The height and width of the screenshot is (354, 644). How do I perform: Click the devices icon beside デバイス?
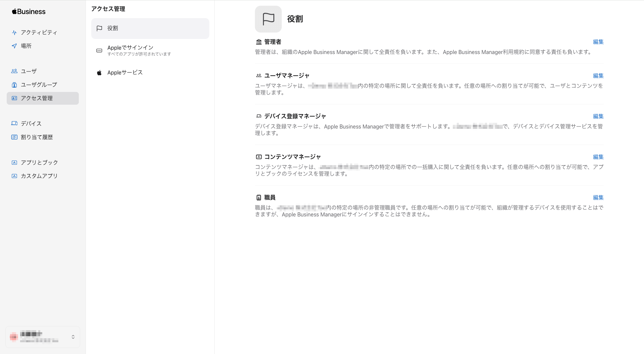pos(14,123)
